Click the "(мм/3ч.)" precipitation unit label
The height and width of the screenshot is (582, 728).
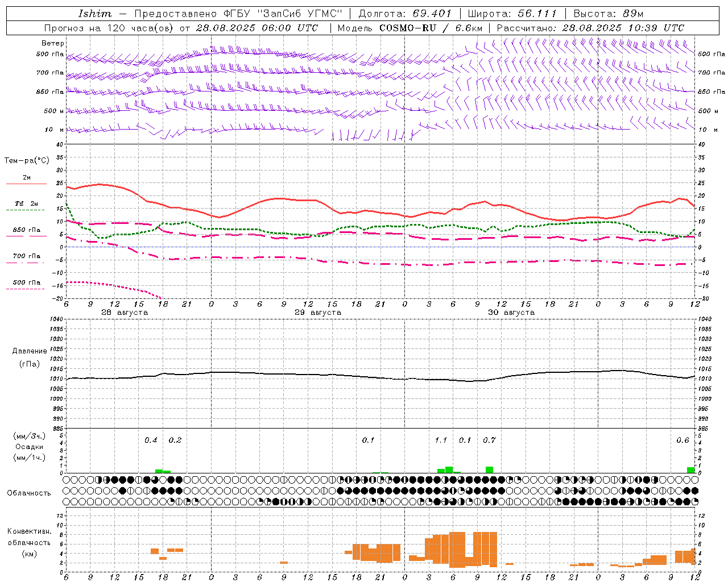click(x=30, y=436)
